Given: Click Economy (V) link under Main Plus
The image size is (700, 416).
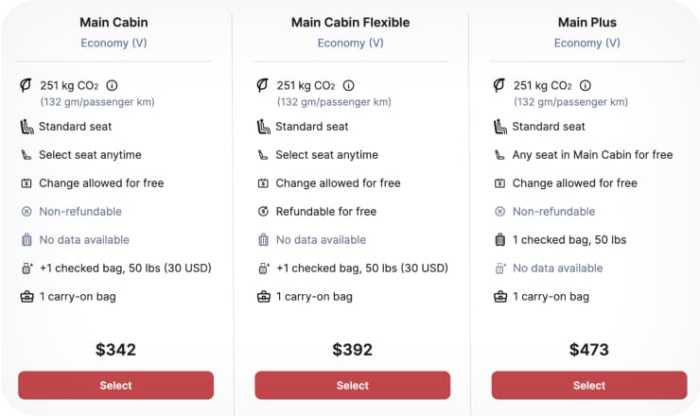Looking at the screenshot, I should pos(587,43).
